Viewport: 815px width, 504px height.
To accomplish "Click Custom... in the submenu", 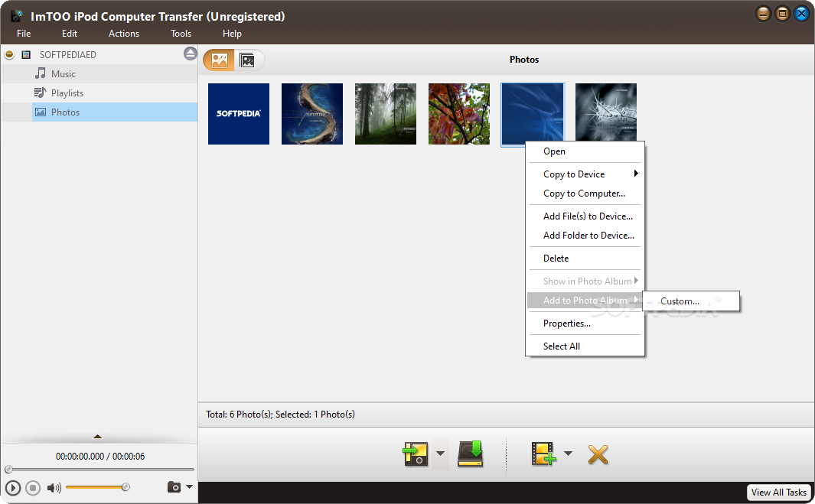I will click(x=691, y=301).
